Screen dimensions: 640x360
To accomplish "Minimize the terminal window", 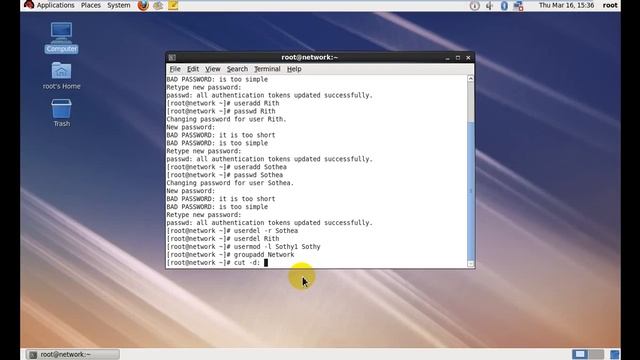I will (x=448, y=58).
